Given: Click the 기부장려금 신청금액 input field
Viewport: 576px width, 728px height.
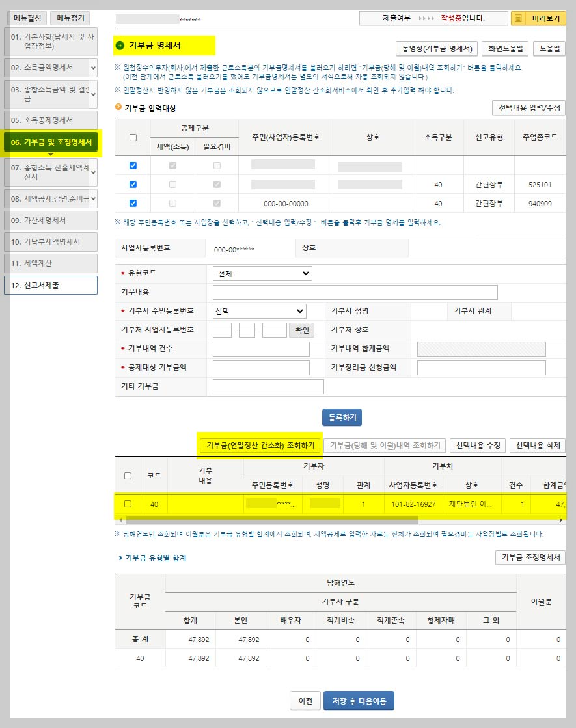Looking at the screenshot, I should [x=481, y=368].
